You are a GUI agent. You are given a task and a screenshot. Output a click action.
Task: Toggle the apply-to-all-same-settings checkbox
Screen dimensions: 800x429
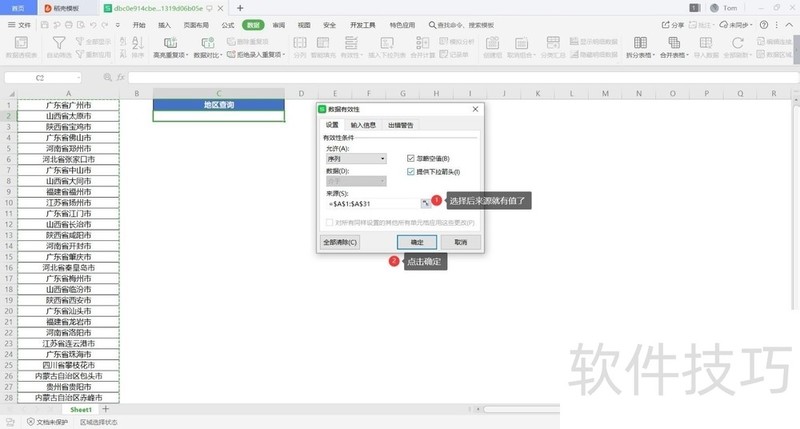click(330, 222)
